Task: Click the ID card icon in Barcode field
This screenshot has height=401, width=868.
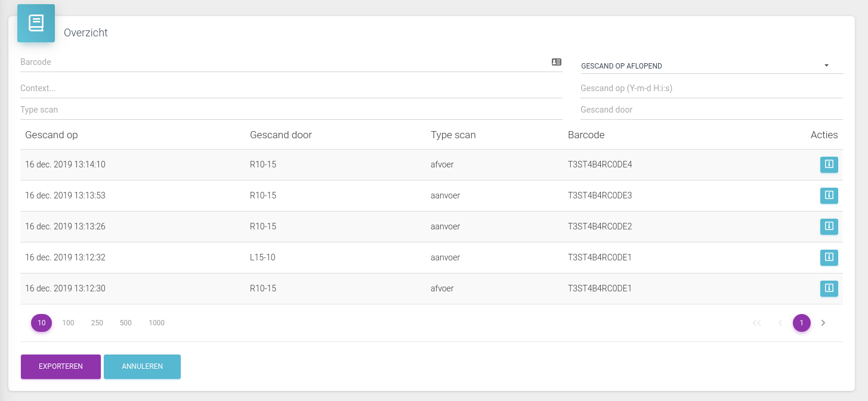Action: [x=556, y=62]
